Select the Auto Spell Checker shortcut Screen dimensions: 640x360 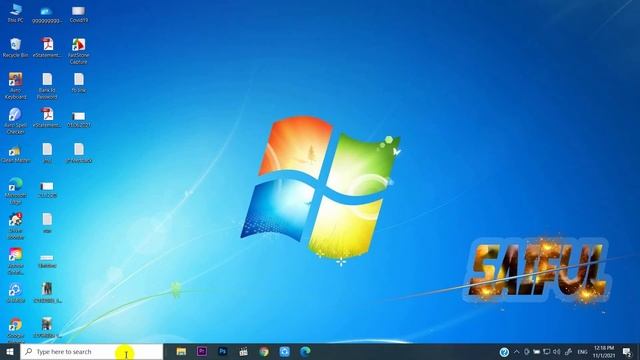[16, 121]
